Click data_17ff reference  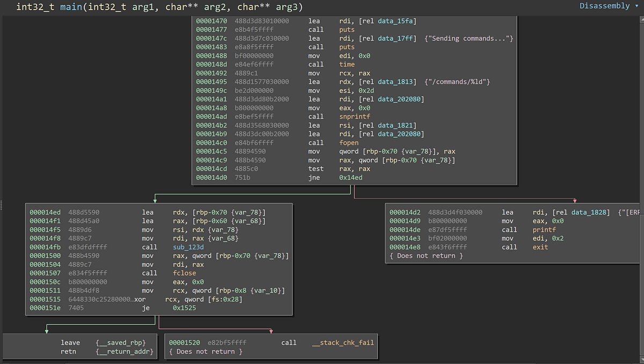coord(395,39)
